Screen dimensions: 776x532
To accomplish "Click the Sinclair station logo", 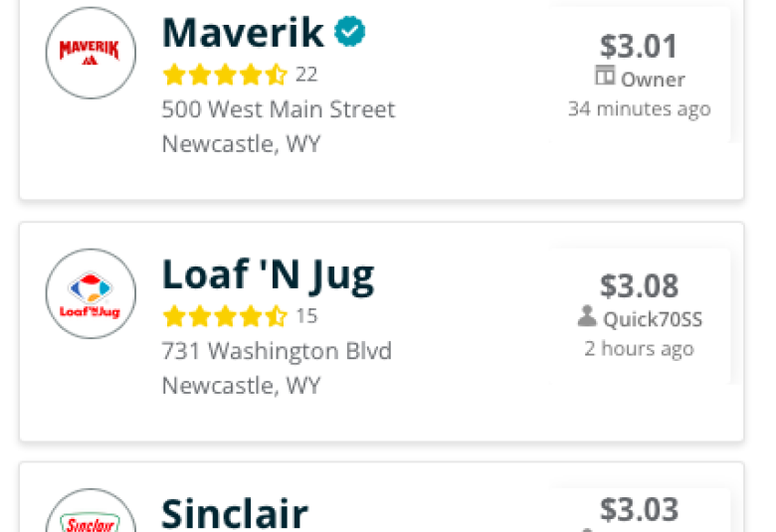I will [92, 510].
